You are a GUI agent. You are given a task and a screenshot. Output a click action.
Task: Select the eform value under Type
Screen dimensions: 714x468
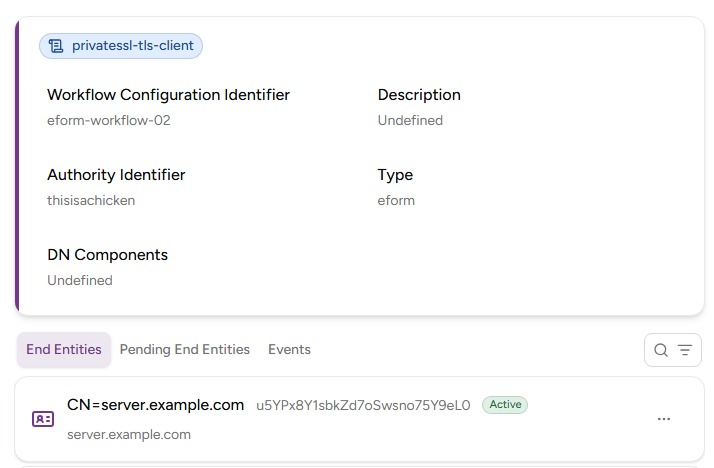click(396, 201)
